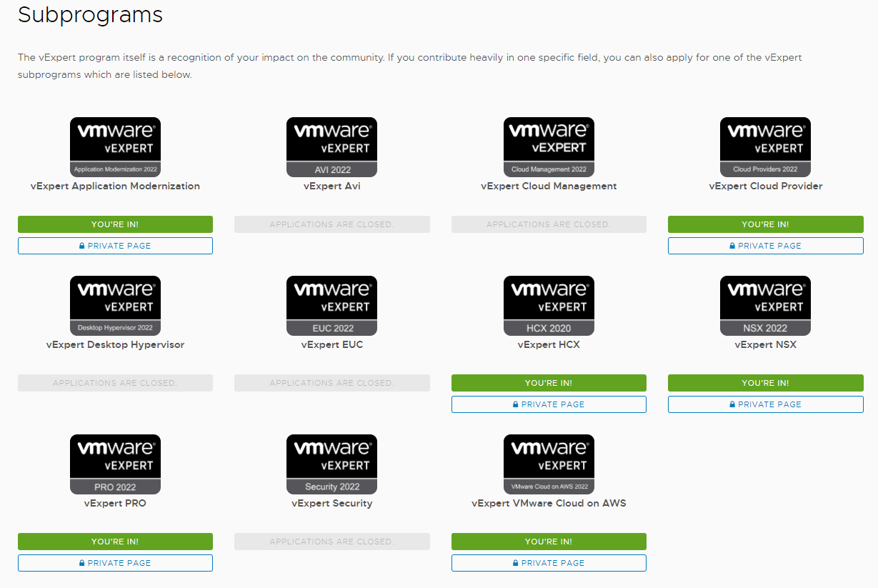Open the vExpert NSX 2022 badge
The height and width of the screenshot is (588, 878).
[765, 306]
